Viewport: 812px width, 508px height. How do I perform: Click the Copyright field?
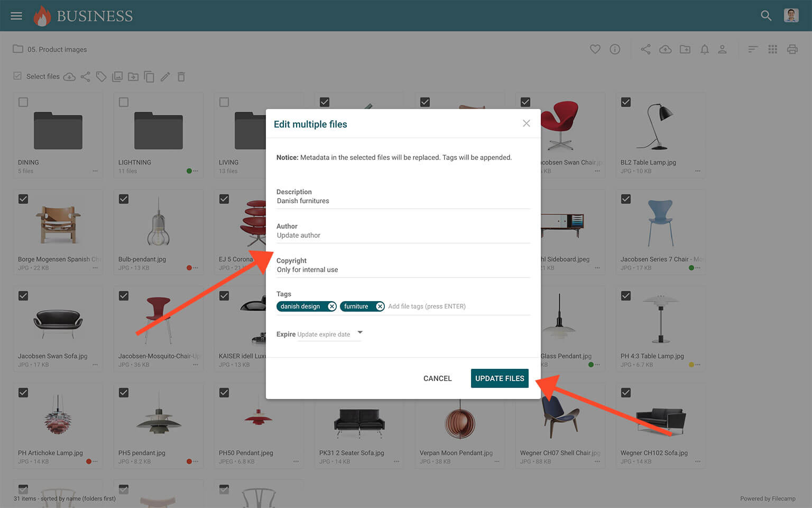coord(403,270)
